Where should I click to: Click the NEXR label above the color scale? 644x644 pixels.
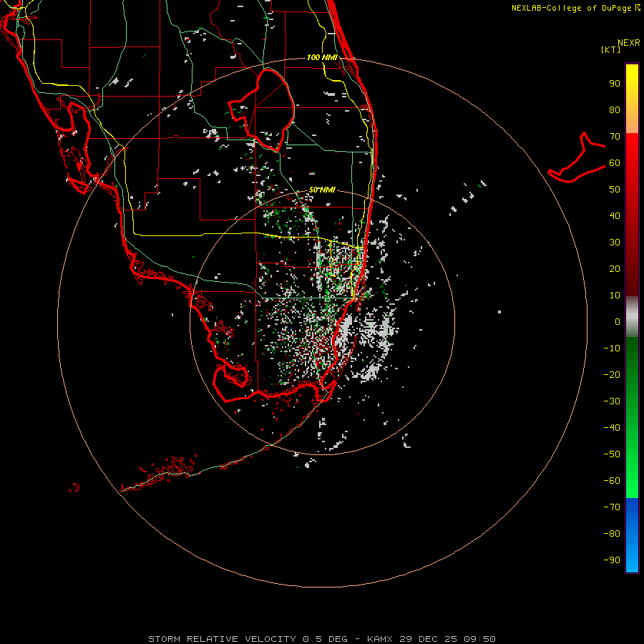click(629, 43)
